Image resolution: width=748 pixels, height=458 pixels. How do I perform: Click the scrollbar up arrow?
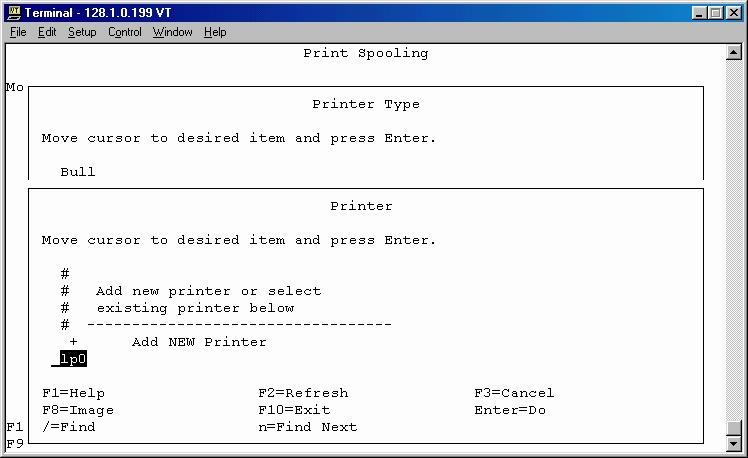tap(734, 52)
